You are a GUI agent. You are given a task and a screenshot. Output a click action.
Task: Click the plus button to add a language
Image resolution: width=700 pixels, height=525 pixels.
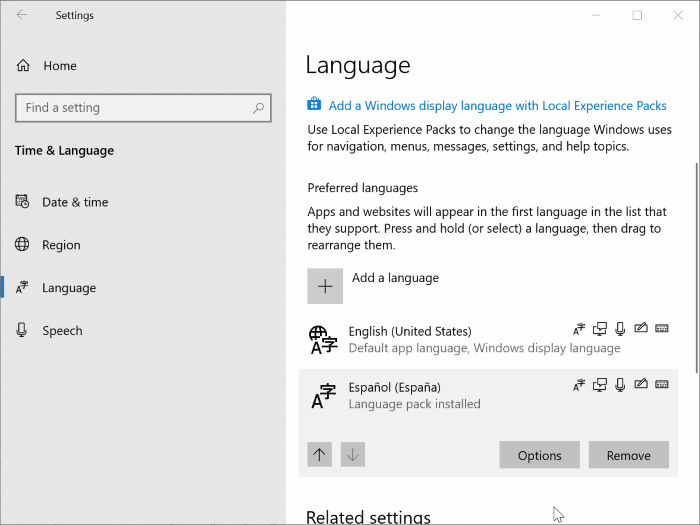tap(325, 286)
